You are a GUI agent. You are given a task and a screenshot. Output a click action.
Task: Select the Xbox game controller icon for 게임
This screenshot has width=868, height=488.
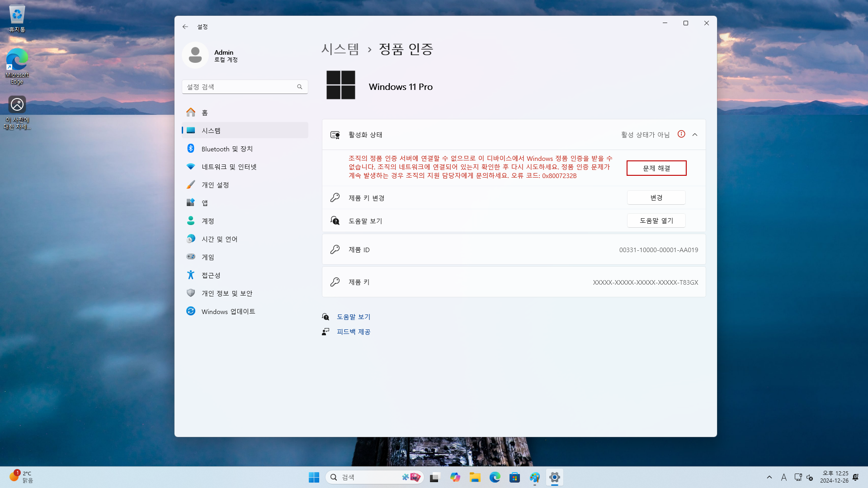(191, 257)
